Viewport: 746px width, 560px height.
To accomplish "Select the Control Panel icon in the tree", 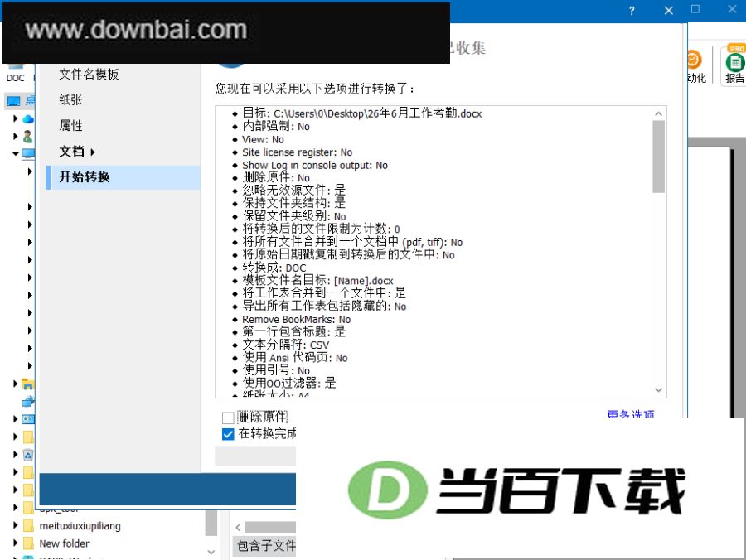I will tap(28, 419).
